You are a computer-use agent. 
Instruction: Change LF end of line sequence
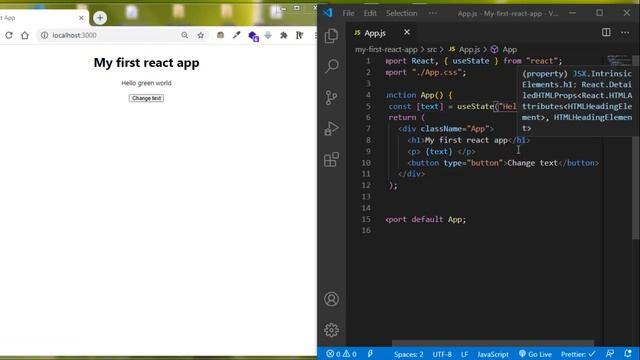click(464, 354)
